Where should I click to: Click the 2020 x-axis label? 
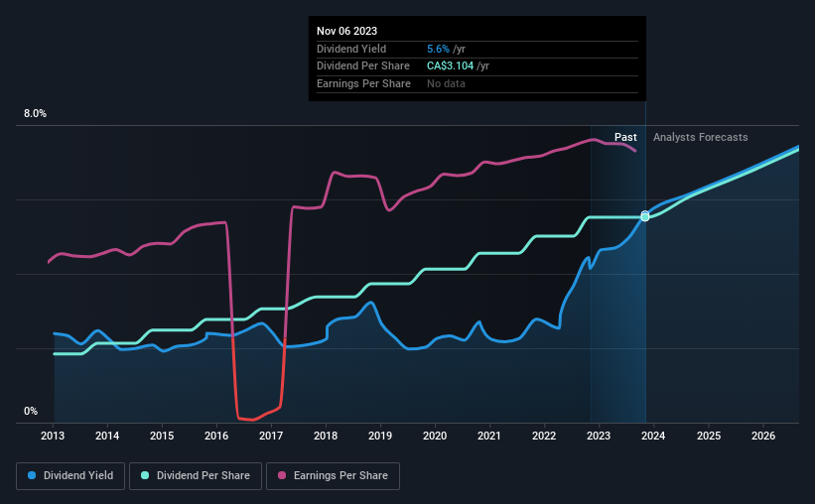pyautogui.click(x=435, y=436)
